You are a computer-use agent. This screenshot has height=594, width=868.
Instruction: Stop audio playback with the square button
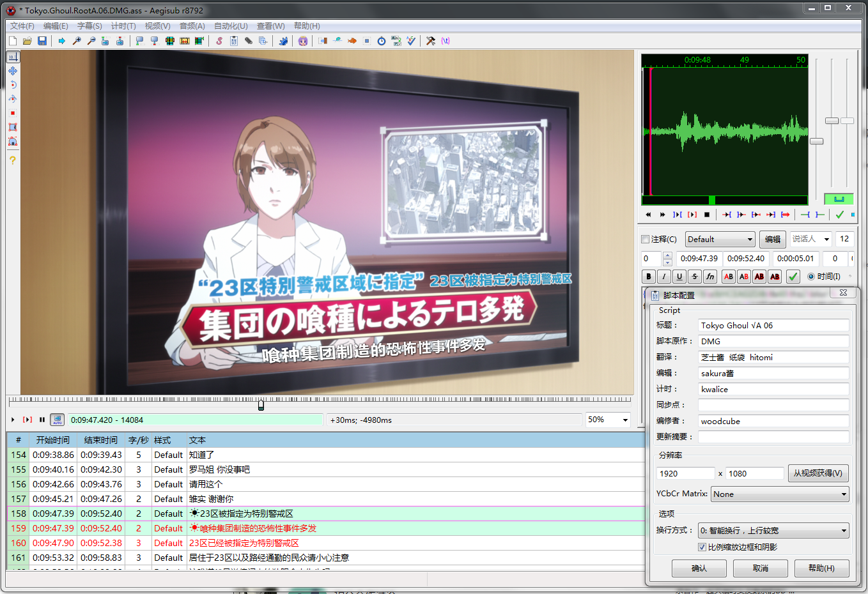707,215
